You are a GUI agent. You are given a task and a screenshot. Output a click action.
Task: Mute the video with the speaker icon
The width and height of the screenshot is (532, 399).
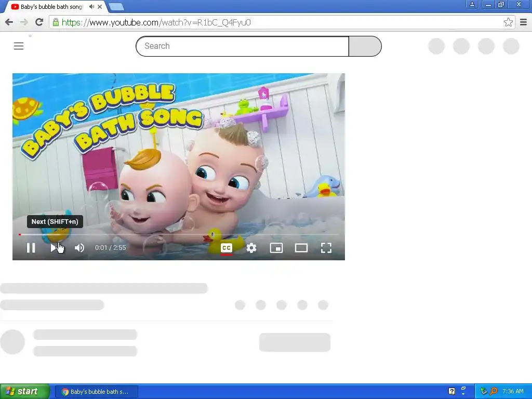click(x=79, y=248)
